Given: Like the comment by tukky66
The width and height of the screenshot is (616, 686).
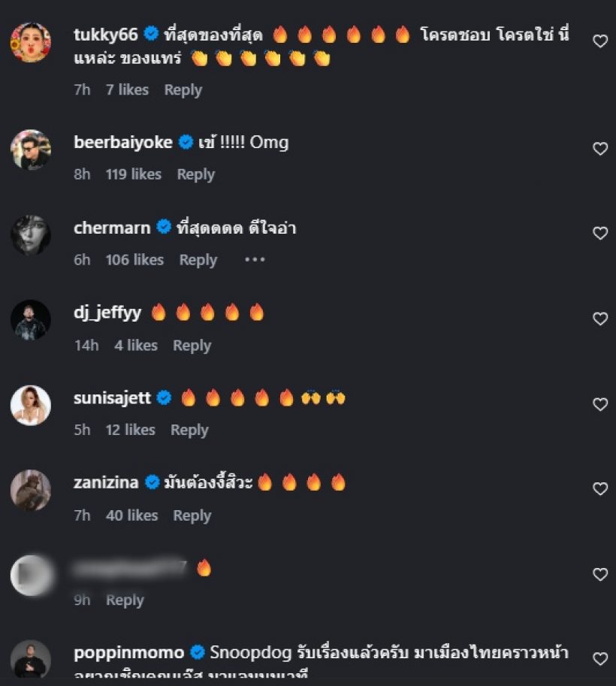Looking at the screenshot, I should tap(600, 41).
